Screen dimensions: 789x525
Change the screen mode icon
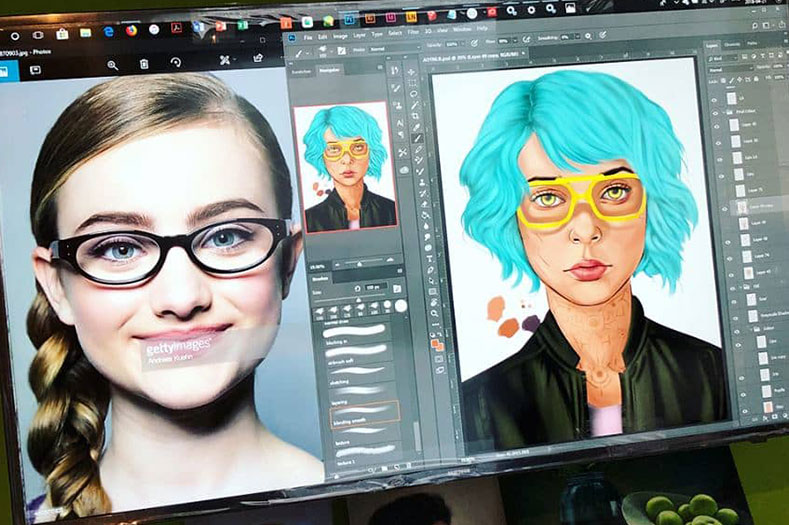coord(440,370)
